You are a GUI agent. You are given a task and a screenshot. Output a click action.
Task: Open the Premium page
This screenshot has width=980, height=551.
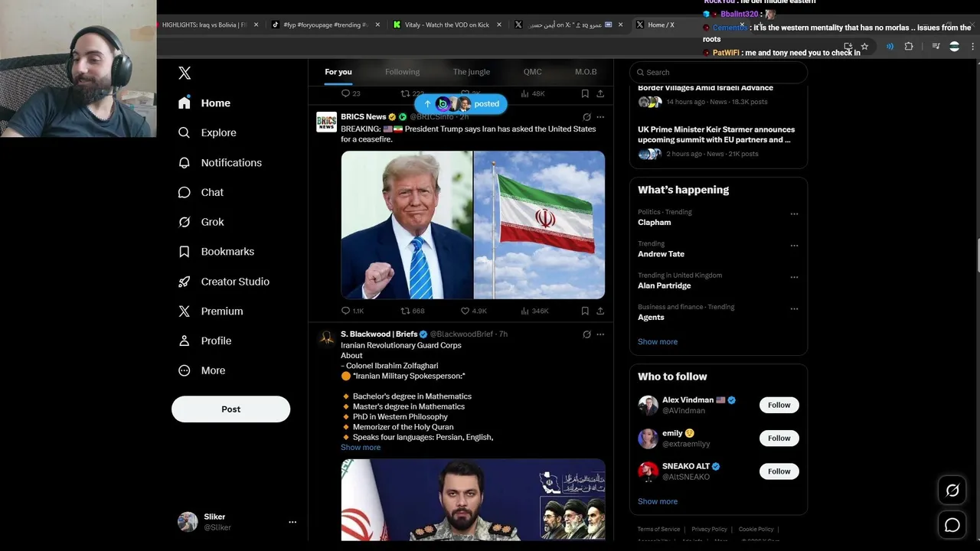[211, 311]
